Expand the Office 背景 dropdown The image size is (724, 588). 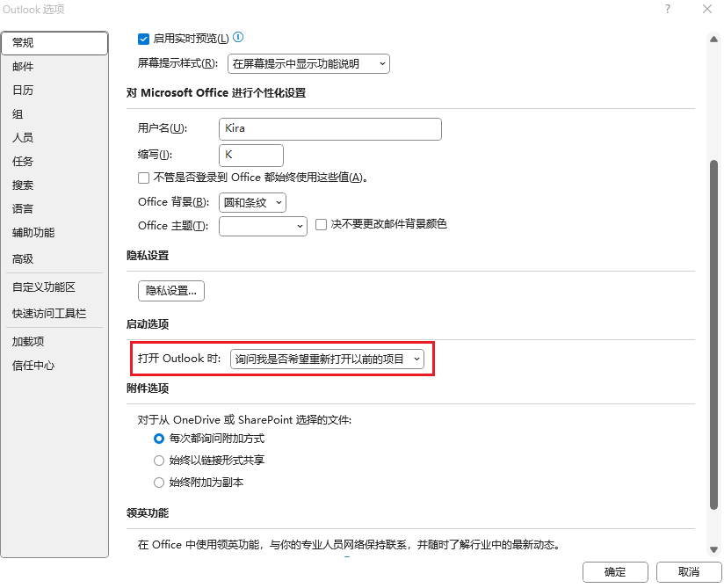(252, 202)
